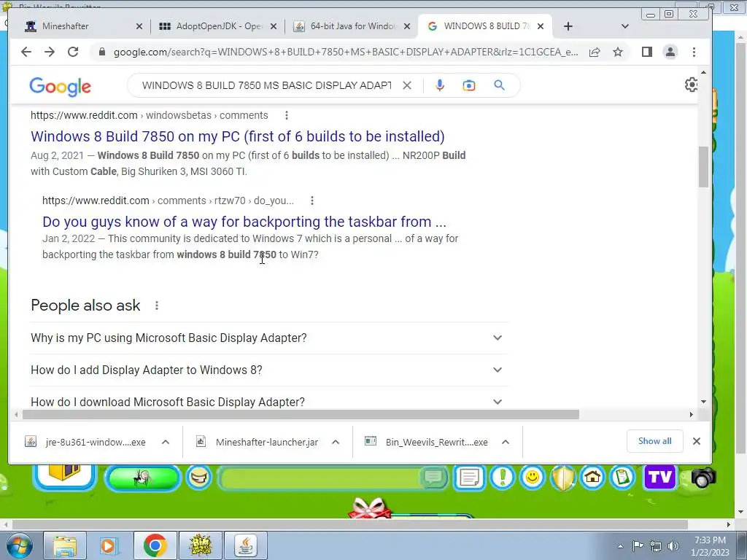Go back with the Chrome back arrow

[26, 52]
